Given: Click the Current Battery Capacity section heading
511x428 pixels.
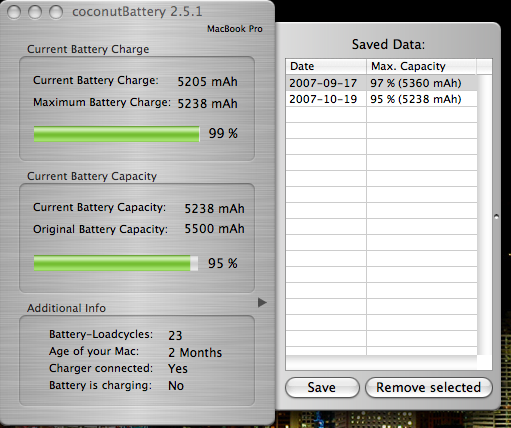Looking at the screenshot, I should coord(92,176).
